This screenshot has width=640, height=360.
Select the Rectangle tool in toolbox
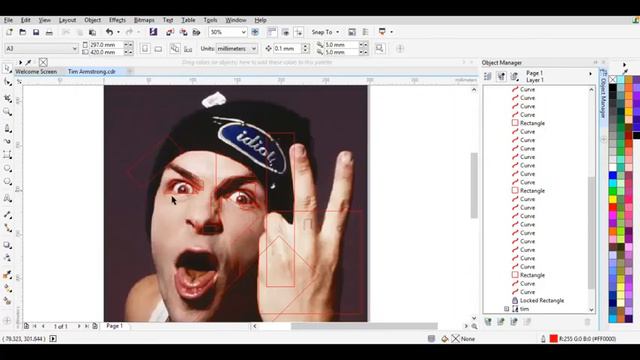click(x=7, y=155)
